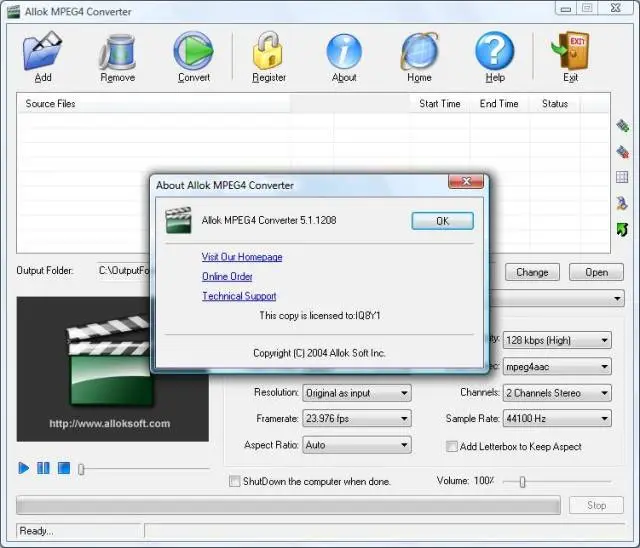Click the green film strip sidebar icon
Image resolution: width=640 pixels, height=548 pixels.
(x=622, y=126)
